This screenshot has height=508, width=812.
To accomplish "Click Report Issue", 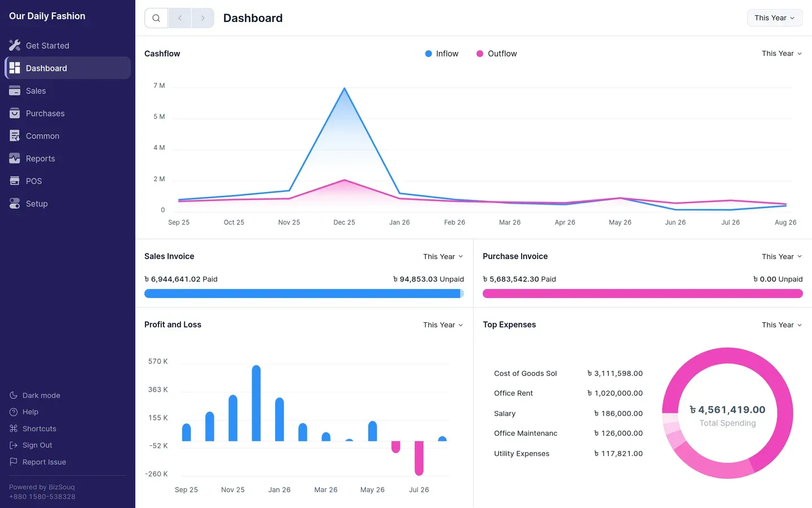I will tap(38, 462).
